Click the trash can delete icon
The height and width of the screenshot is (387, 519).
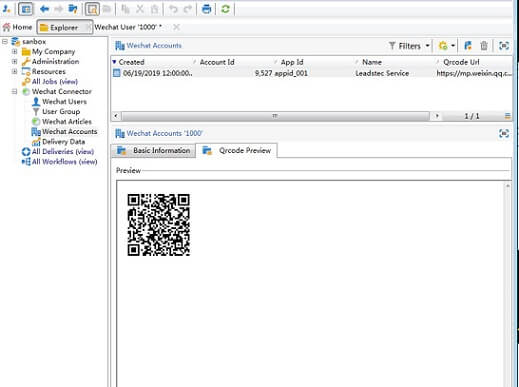(484, 46)
